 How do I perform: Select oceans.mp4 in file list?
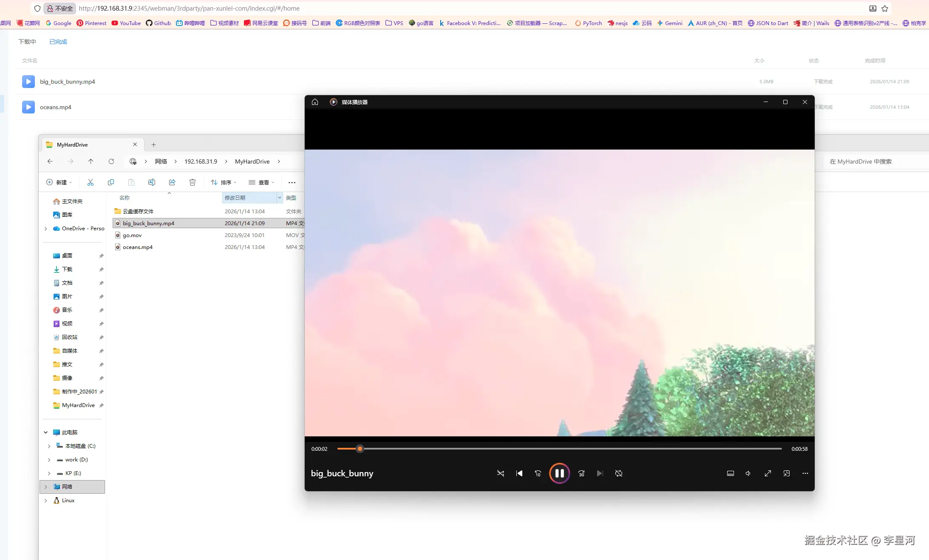click(137, 247)
